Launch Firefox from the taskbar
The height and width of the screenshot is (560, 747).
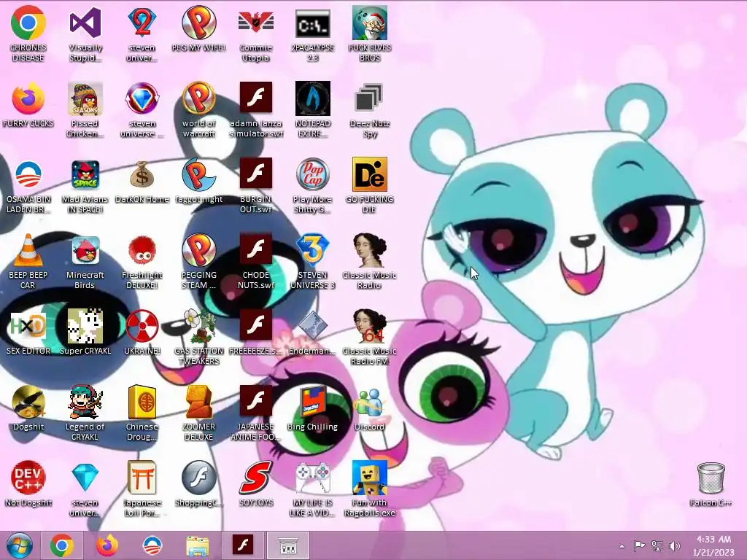point(107,545)
